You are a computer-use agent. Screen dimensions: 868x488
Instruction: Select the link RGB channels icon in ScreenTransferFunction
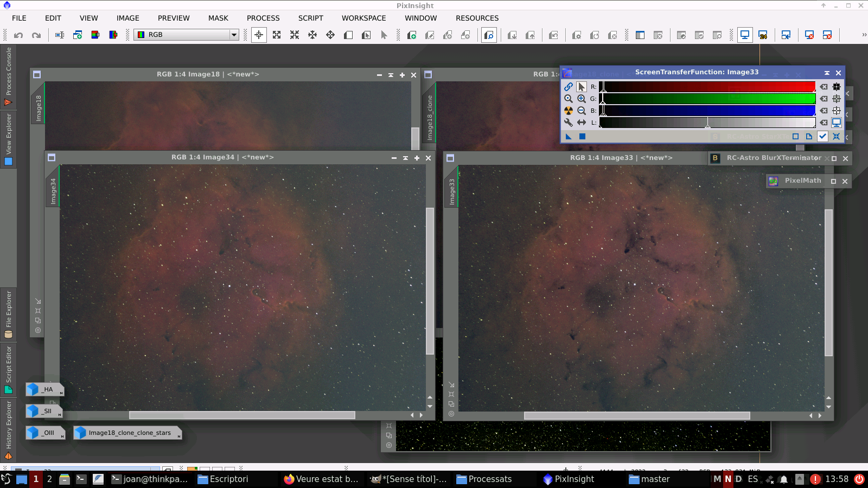pos(569,87)
